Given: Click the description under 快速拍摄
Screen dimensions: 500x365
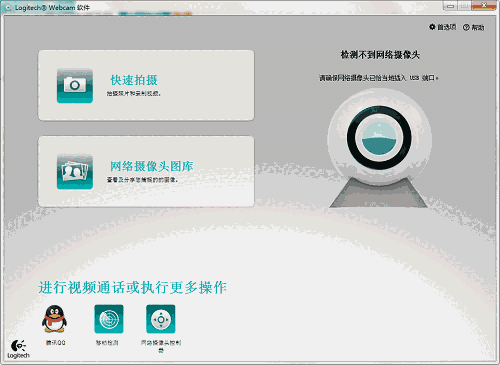Looking at the screenshot, I should point(134,94).
